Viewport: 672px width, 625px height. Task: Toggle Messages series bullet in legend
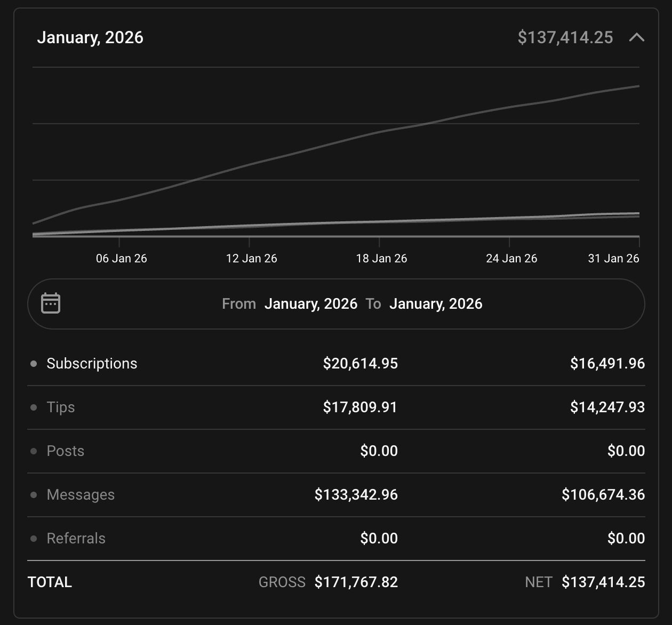(34, 495)
